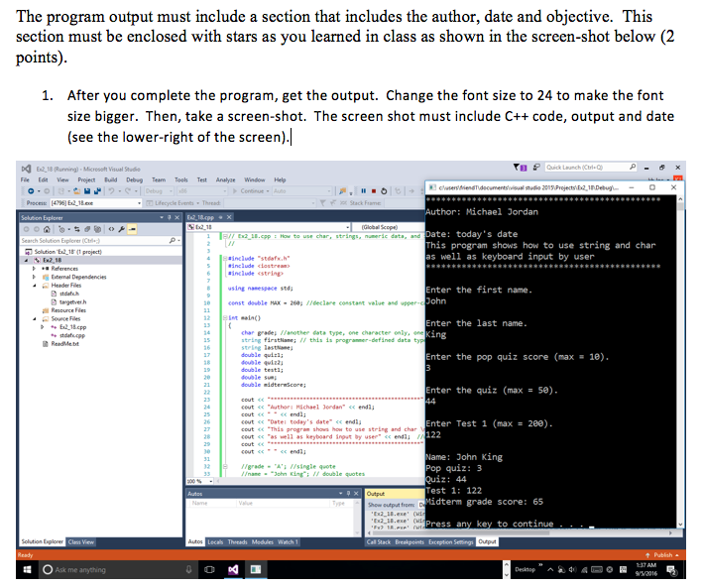
Task: Click the Cortana Ask me anything box
Action: 118,569
